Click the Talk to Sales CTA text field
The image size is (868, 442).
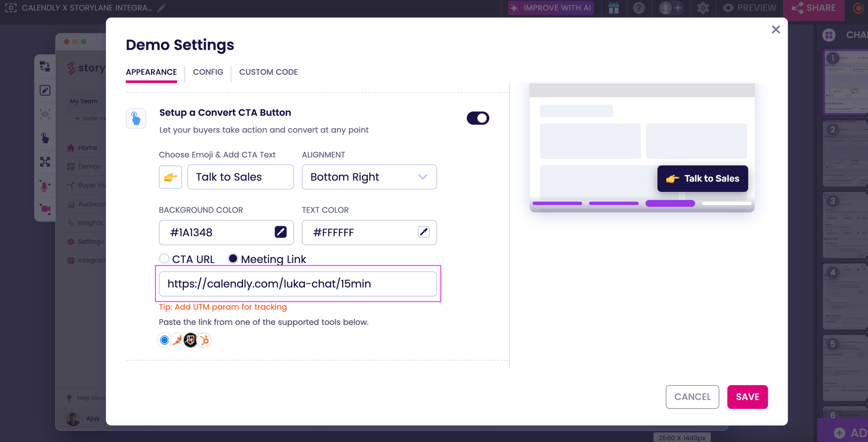click(x=240, y=177)
